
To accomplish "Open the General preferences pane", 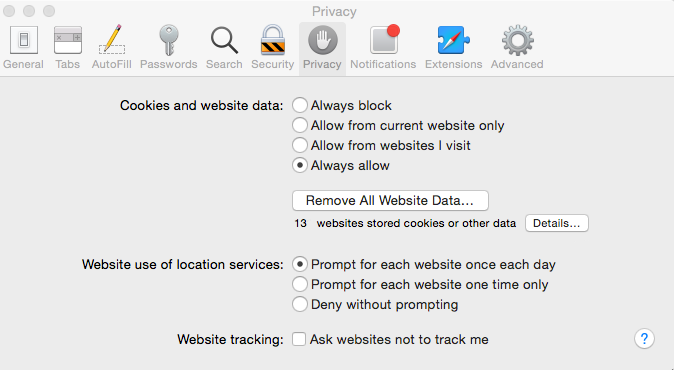I will (24, 47).
